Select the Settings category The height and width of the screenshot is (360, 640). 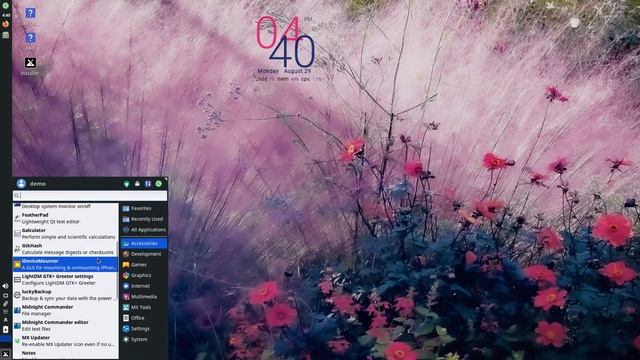144,329
